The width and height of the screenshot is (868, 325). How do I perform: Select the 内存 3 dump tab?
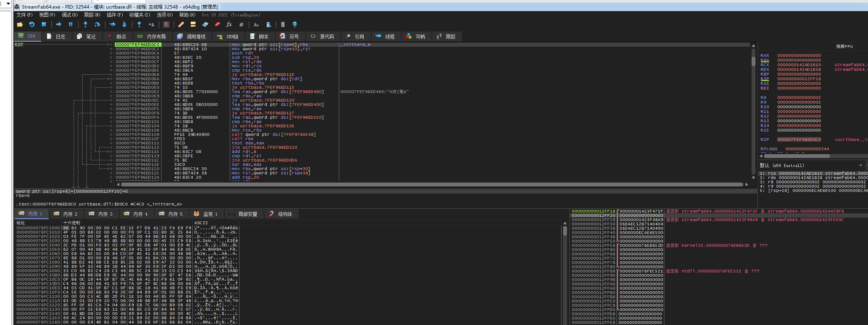pyautogui.click(x=101, y=214)
